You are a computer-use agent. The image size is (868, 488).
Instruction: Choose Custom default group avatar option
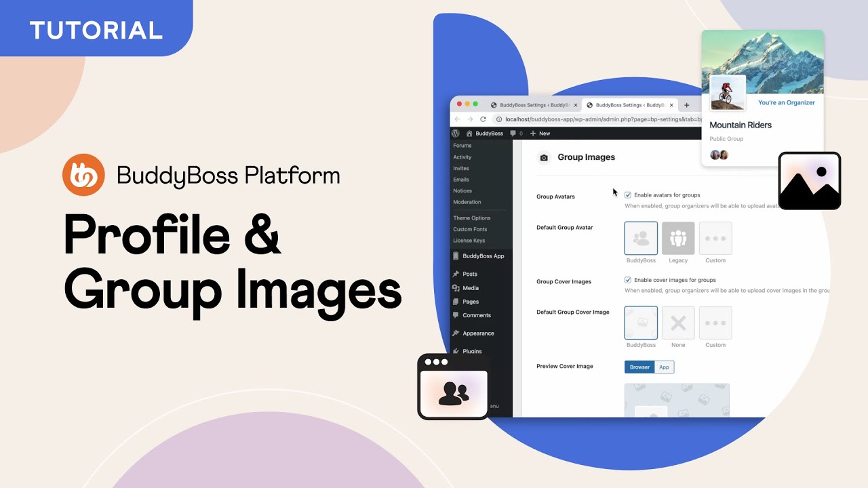(715, 238)
